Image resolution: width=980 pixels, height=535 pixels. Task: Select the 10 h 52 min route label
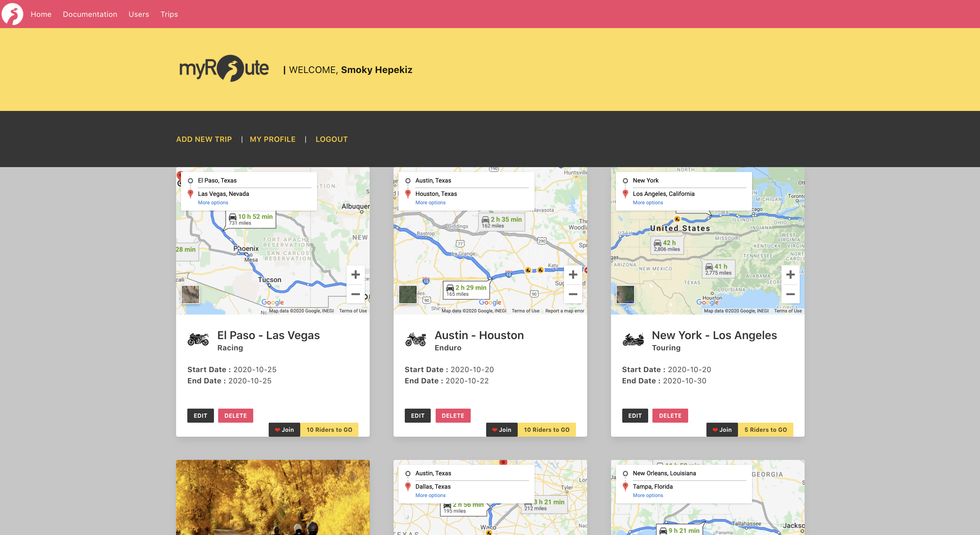(x=251, y=219)
